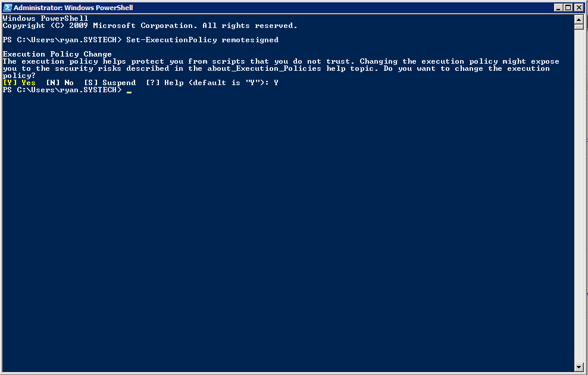Click the empty vertical scrollbar track

[x=578, y=195]
